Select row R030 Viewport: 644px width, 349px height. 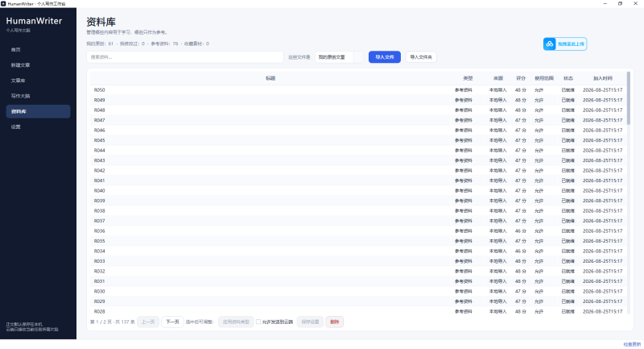tap(358, 292)
